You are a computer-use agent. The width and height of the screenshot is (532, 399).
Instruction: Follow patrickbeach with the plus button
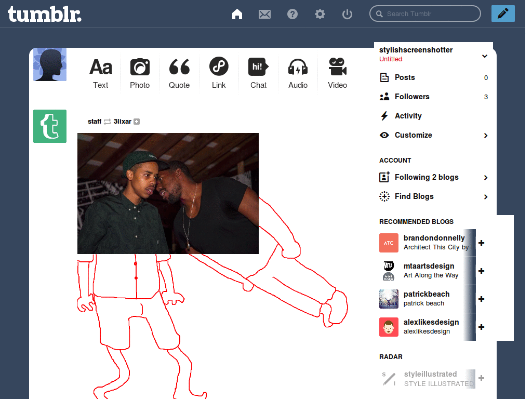coord(481,299)
